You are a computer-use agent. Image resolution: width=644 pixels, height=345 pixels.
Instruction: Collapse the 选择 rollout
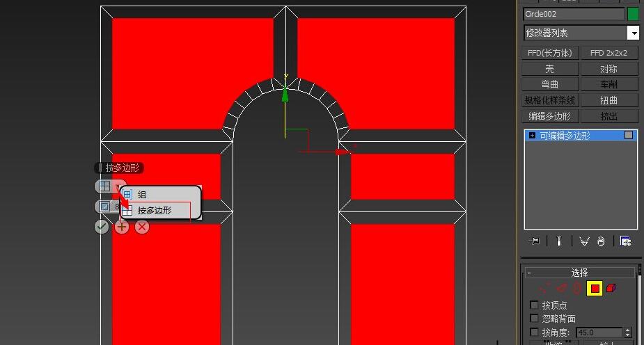(x=579, y=273)
